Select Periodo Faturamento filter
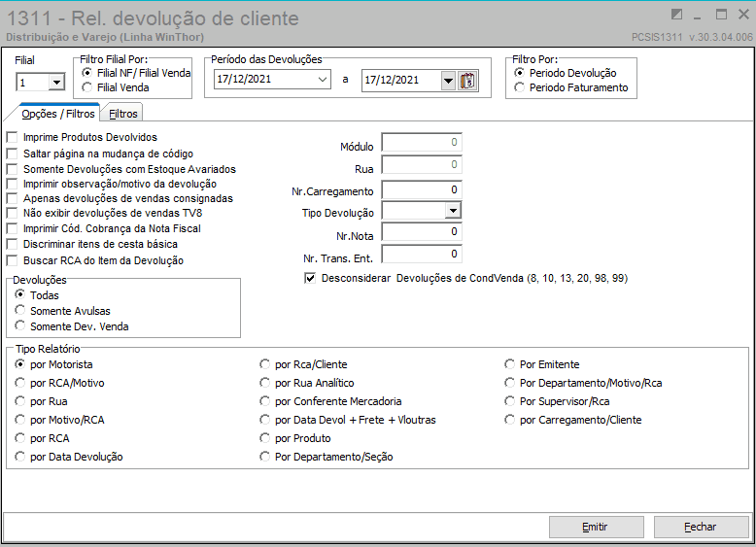The image size is (756, 547). pyautogui.click(x=571, y=87)
